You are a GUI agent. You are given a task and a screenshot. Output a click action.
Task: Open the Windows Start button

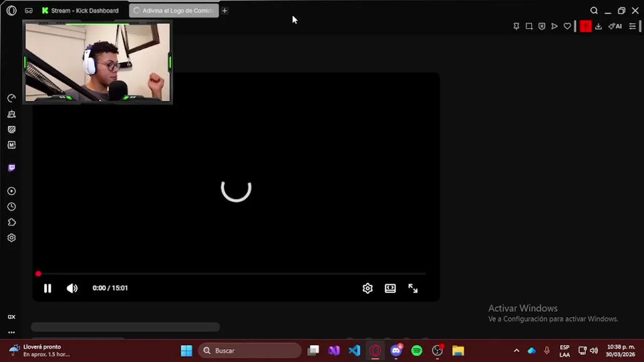pyautogui.click(x=187, y=350)
